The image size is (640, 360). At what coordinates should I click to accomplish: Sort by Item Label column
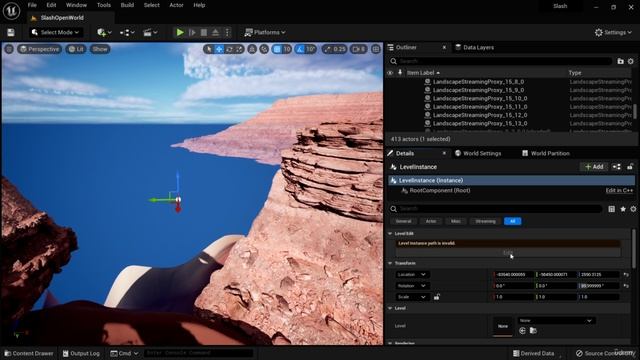pos(423,73)
